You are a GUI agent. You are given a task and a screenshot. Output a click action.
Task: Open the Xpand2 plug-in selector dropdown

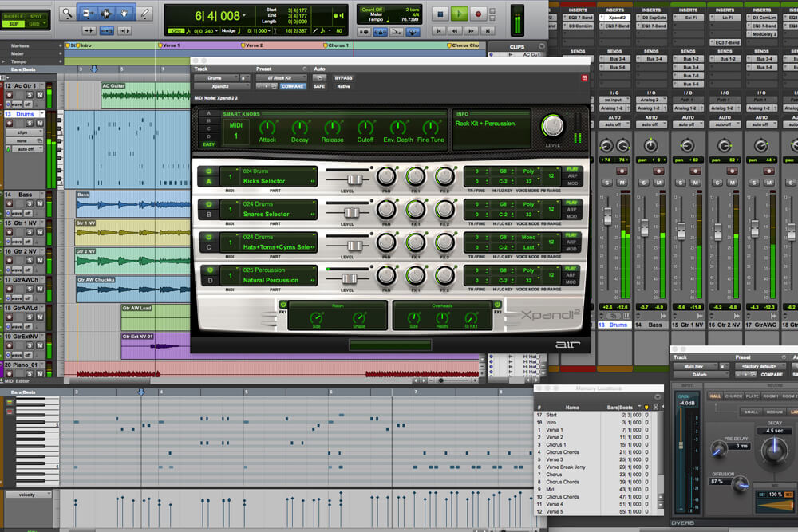tap(222, 86)
